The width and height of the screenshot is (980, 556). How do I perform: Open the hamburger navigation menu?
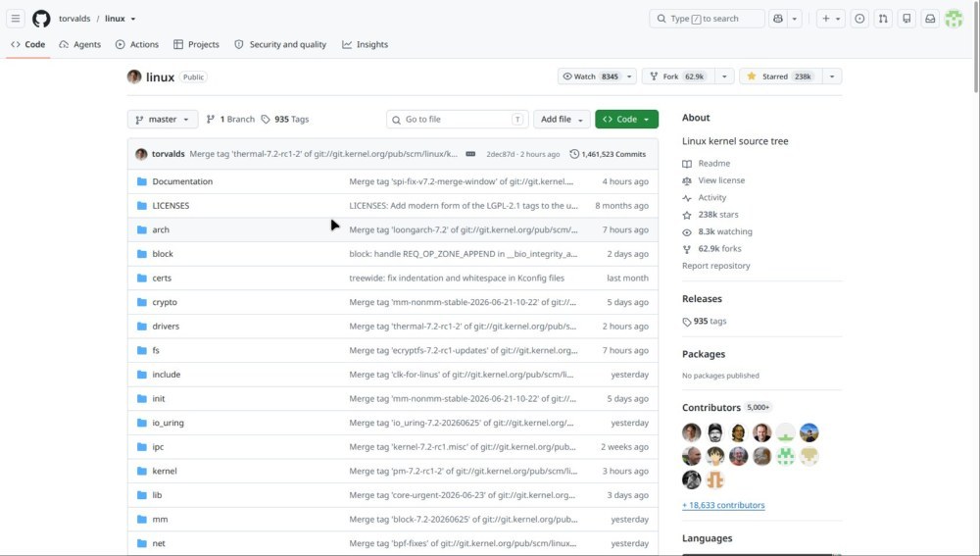point(16,19)
